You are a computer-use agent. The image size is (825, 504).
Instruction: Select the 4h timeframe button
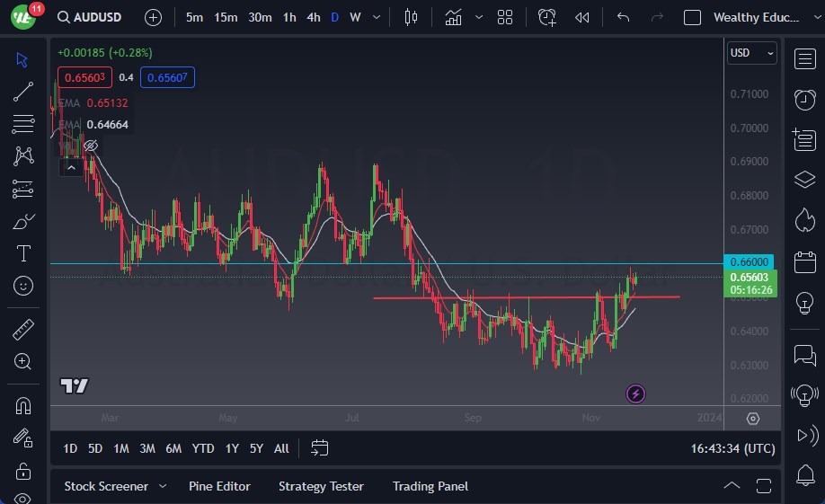coord(313,17)
